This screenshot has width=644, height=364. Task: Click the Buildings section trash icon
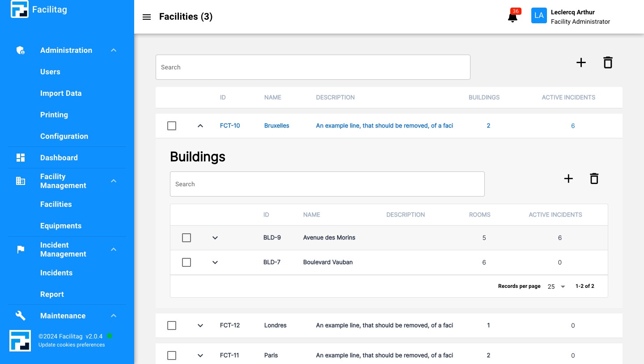point(594,179)
